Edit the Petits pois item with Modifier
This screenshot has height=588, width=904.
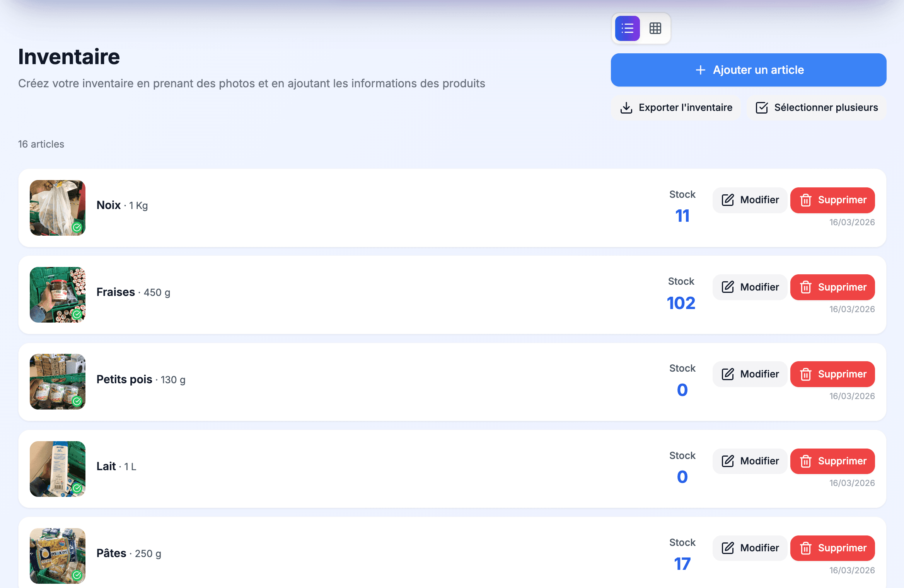750,374
